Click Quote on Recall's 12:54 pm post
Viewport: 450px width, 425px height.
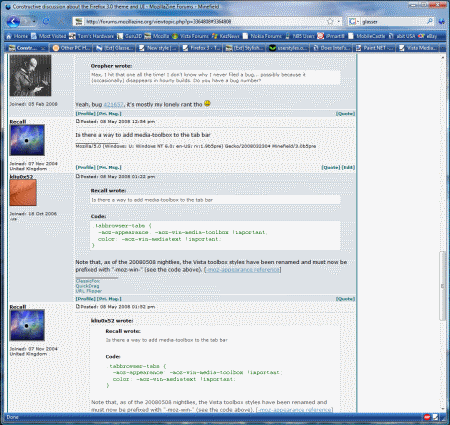[331, 167]
